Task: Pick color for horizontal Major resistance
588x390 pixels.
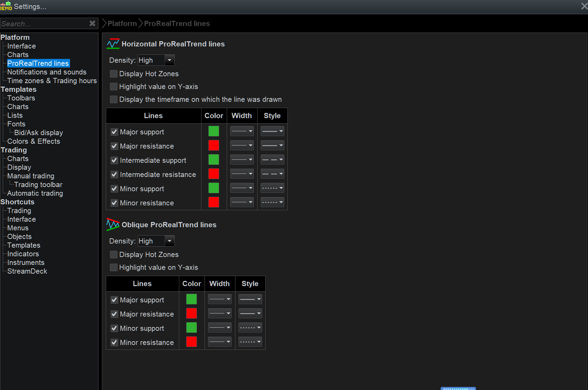Action: coord(214,145)
